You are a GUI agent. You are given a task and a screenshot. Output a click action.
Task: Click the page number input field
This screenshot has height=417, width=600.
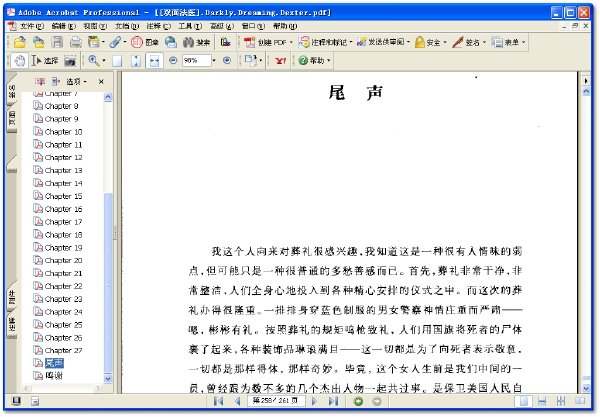click(276, 401)
